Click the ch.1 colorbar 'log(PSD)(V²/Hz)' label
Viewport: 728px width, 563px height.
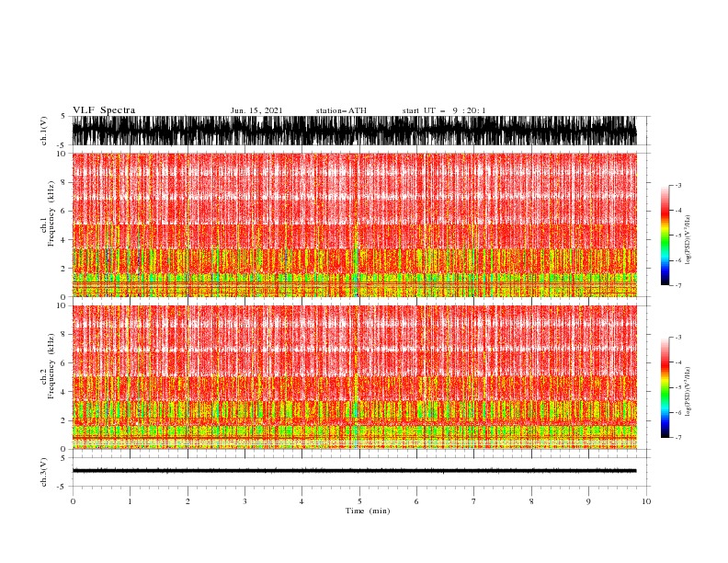pyautogui.click(x=688, y=240)
